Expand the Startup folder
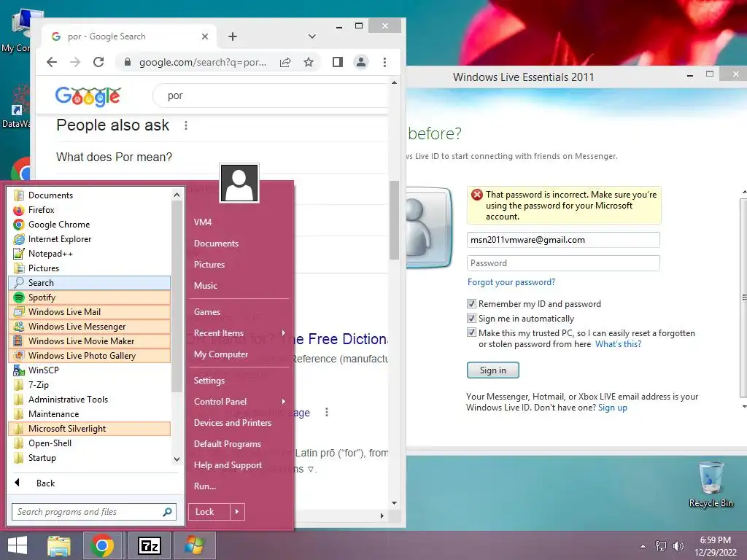Screen dimensions: 747x560 (89, 458)
